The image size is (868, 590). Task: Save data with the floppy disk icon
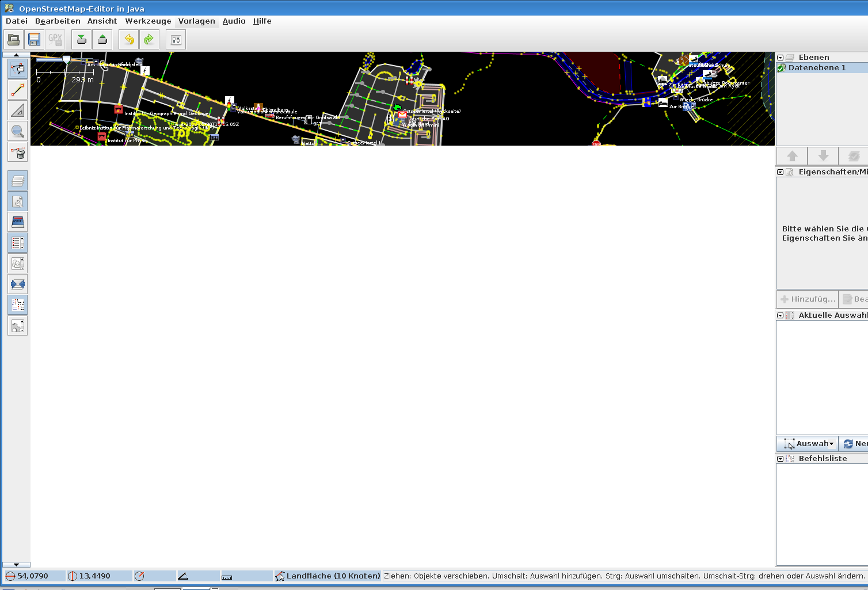click(x=34, y=40)
